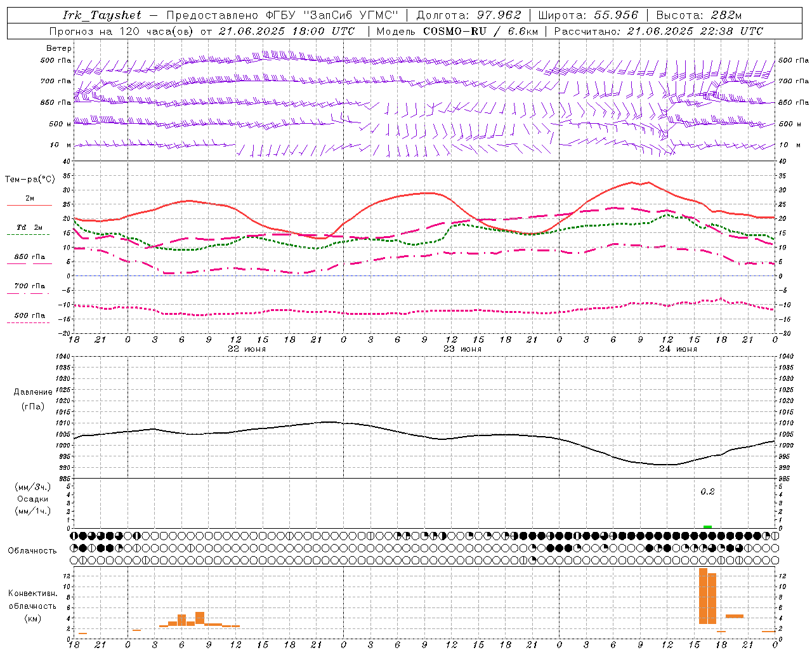Click the 'Конвективн.' convective cloud label

(x=32, y=594)
